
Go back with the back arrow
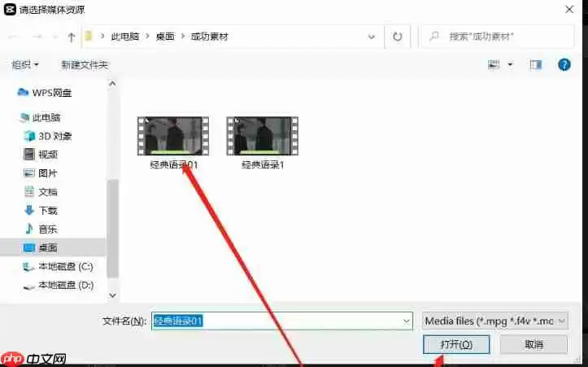click(14, 37)
